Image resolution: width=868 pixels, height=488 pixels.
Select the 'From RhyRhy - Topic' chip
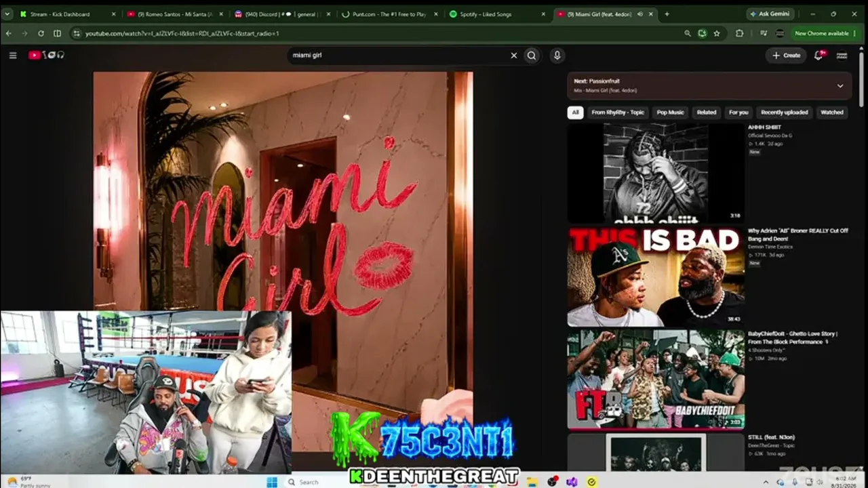tap(618, 113)
